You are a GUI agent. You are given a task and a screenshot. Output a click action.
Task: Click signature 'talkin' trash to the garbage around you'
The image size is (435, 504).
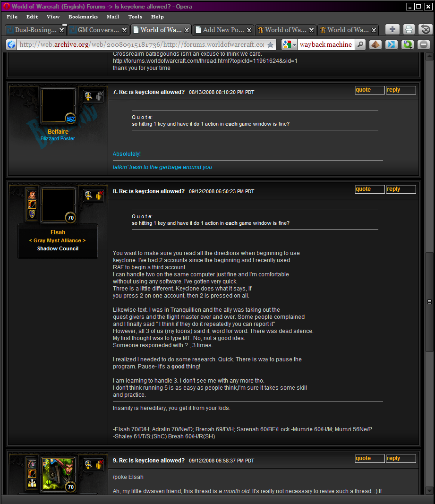(162, 167)
